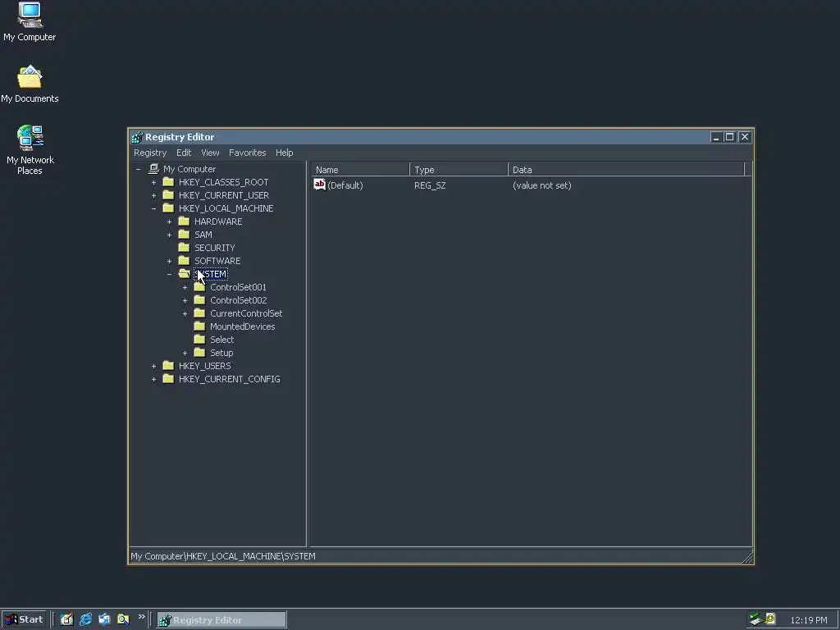Select the HKEY_CLASSES_ROOT label
The width and height of the screenshot is (840, 630).
(x=223, y=182)
